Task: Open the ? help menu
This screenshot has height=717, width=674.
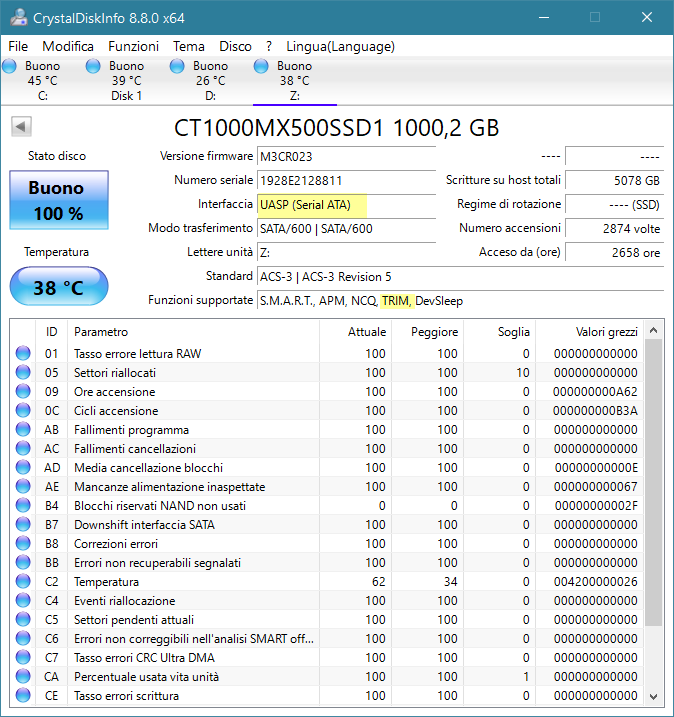Action: (269, 46)
